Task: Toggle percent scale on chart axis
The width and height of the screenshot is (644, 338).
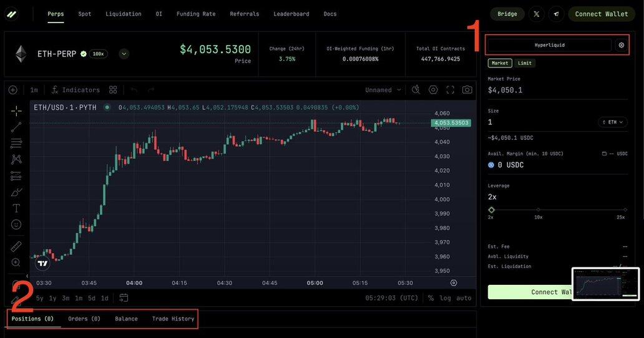Action: 431,298
